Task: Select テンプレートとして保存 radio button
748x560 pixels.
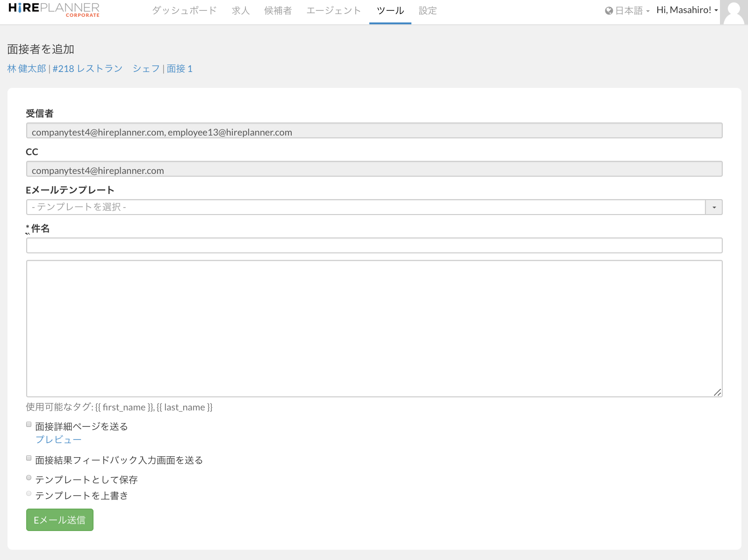Action: 29,478
